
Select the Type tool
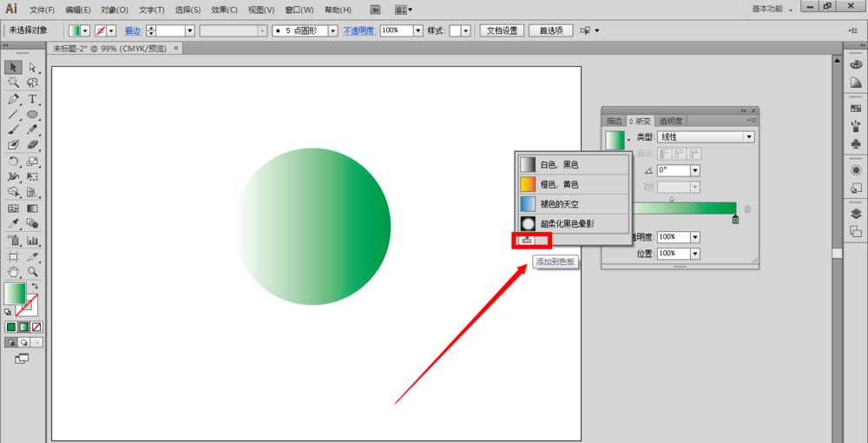click(x=32, y=99)
